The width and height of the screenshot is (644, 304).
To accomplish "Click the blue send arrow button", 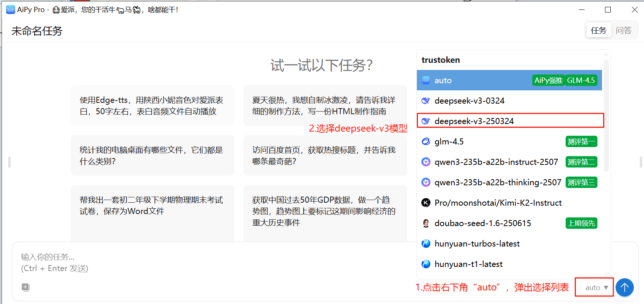I will pyautogui.click(x=625, y=287).
